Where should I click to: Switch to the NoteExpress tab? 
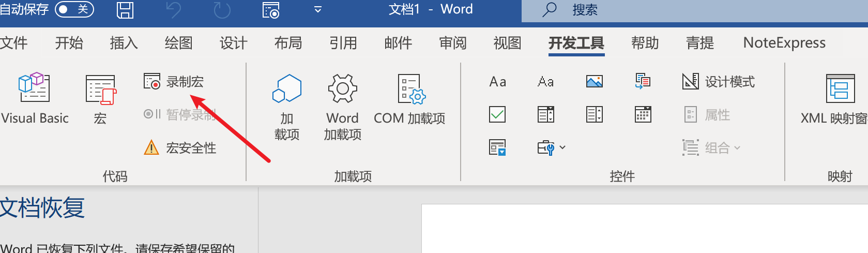(784, 43)
